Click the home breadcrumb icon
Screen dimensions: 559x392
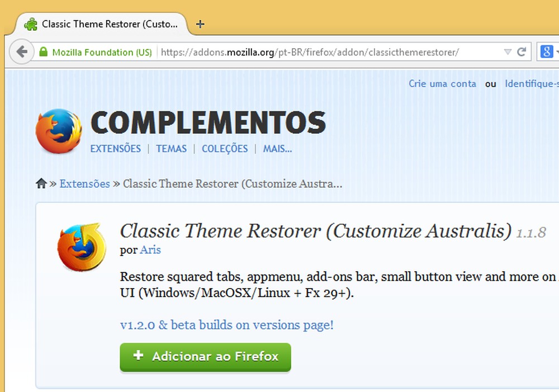click(x=41, y=183)
